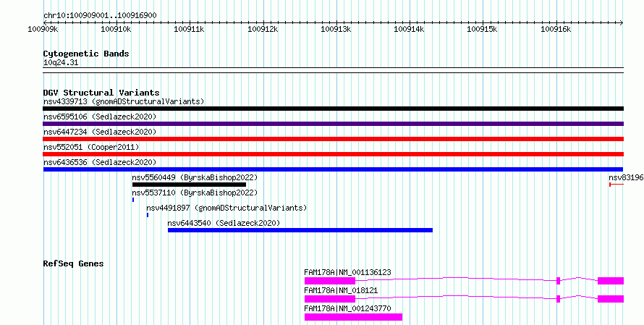
Task: Click the red nsv6447234 variant bar
Action: [x=333, y=139]
